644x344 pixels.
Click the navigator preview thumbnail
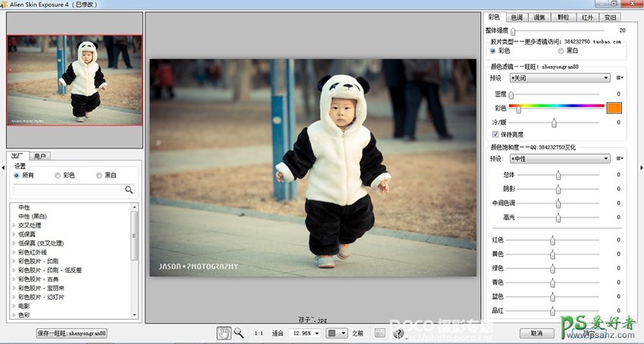click(x=75, y=80)
